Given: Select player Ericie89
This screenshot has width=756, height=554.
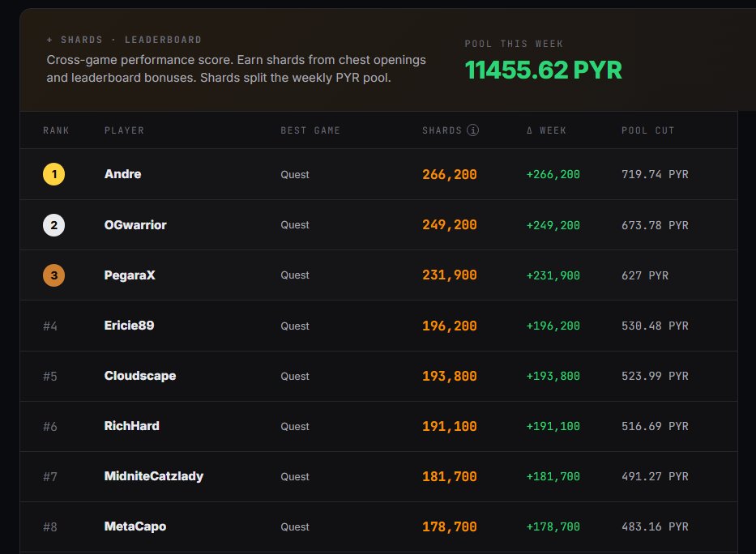Looking at the screenshot, I should [x=129, y=326].
